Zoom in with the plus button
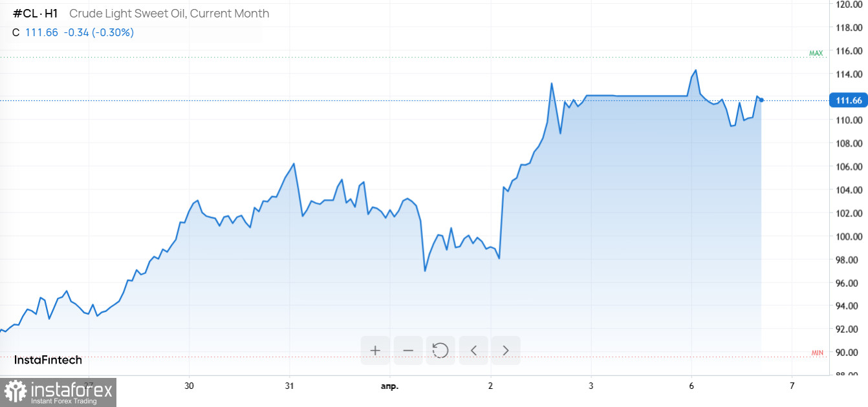The image size is (868, 407). pos(375,350)
